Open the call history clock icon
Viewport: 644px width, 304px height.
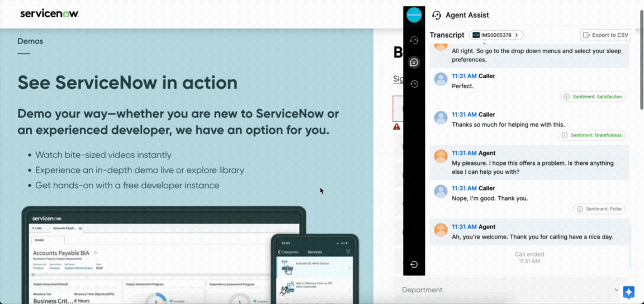pyautogui.click(x=414, y=84)
